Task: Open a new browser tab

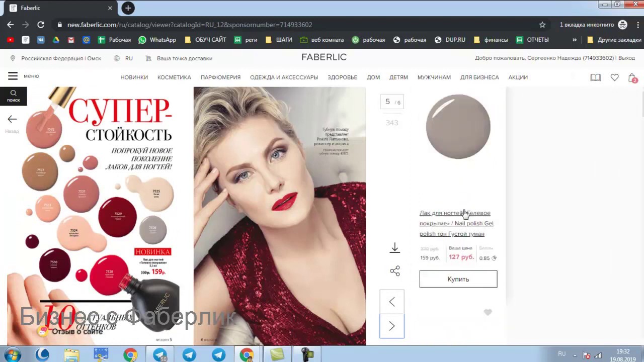Action: pyautogui.click(x=128, y=8)
